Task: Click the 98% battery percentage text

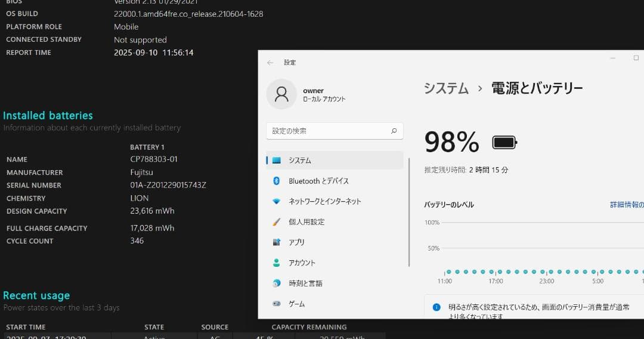Action: pyautogui.click(x=451, y=142)
